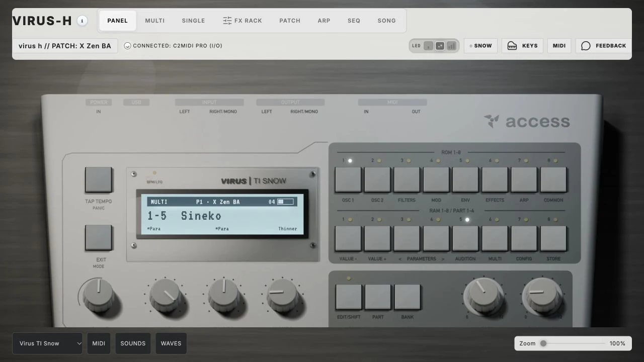Click the patch name field X Zen BA
644x362 pixels.
coord(65,46)
